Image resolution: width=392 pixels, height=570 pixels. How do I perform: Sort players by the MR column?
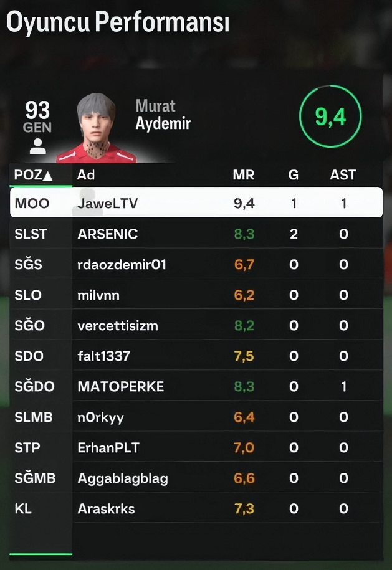244,175
